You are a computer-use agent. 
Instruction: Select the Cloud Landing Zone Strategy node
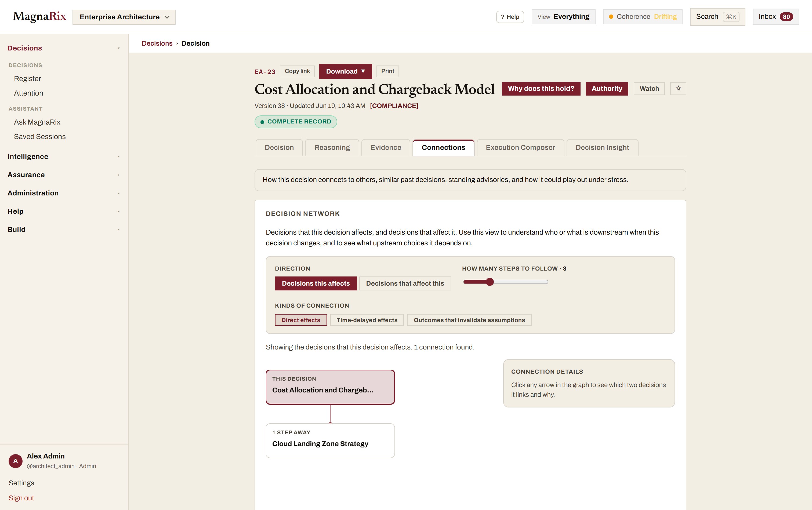pyautogui.click(x=330, y=440)
